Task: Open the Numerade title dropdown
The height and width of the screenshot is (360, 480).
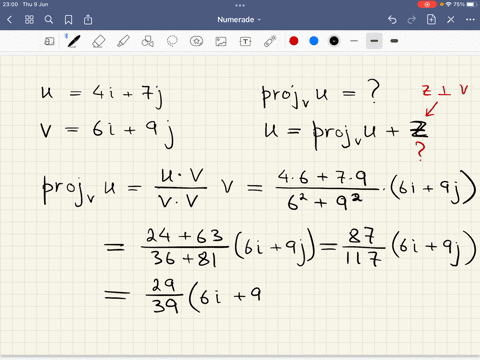Action: [239, 20]
